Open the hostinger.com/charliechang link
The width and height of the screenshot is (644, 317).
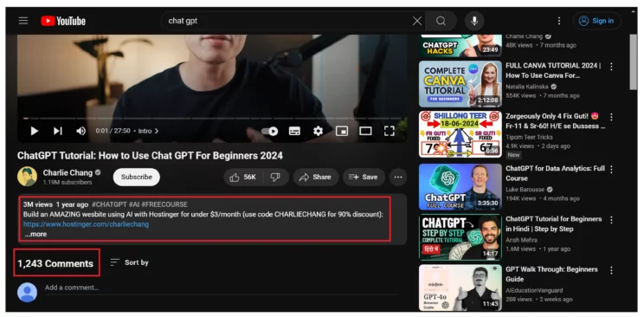click(87, 224)
